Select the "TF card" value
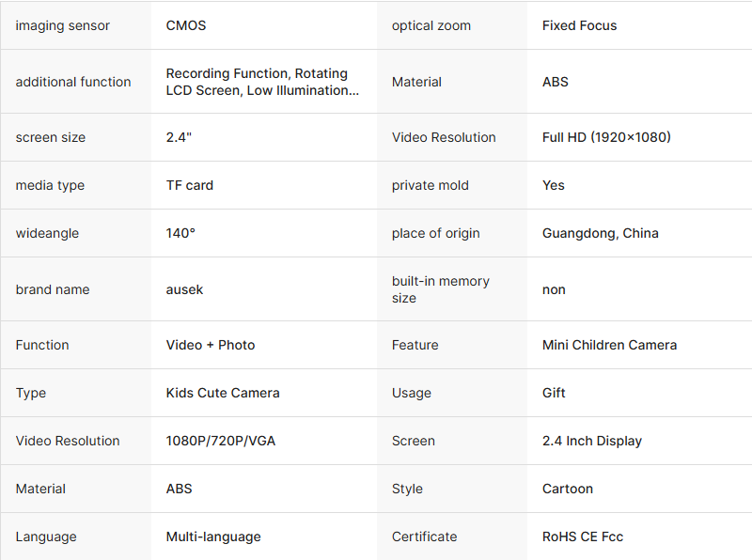Image resolution: width=752 pixels, height=560 pixels. tap(190, 185)
